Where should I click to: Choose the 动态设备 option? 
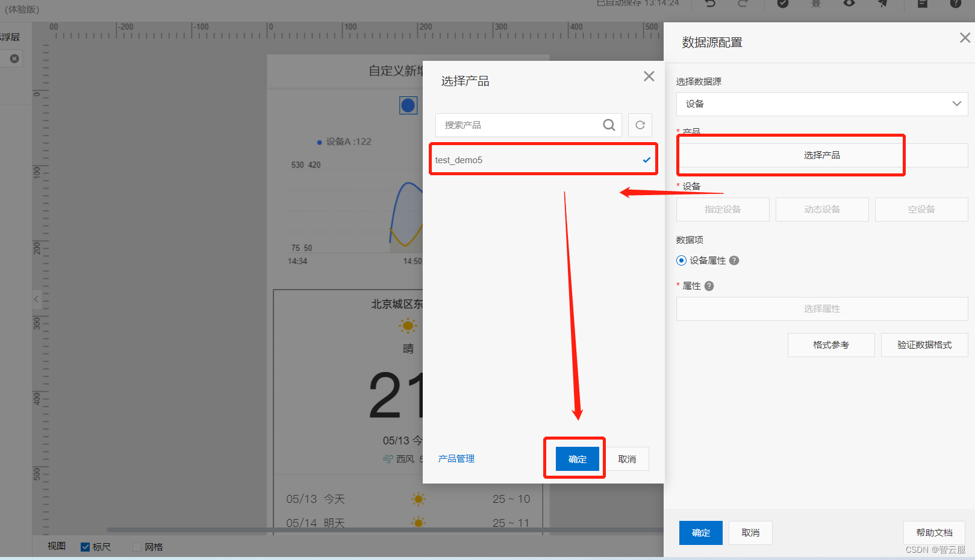tap(822, 210)
